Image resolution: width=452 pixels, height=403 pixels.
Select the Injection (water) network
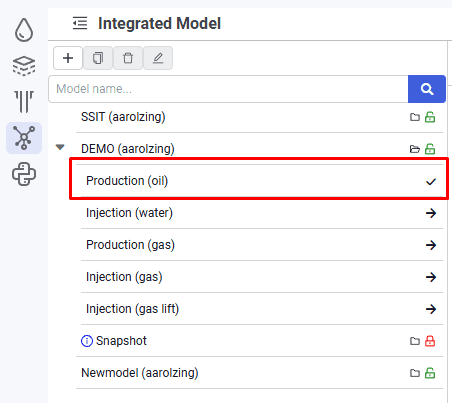[129, 213]
